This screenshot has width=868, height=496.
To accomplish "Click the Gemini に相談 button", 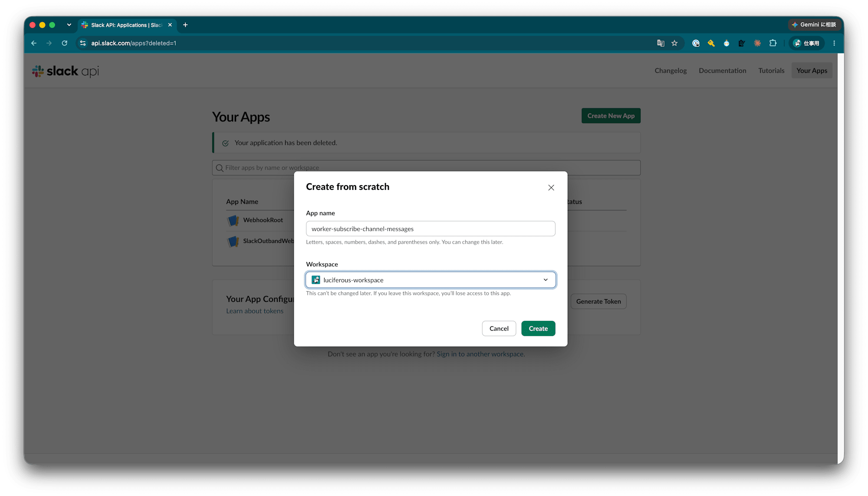I will pyautogui.click(x=814, y=25).
